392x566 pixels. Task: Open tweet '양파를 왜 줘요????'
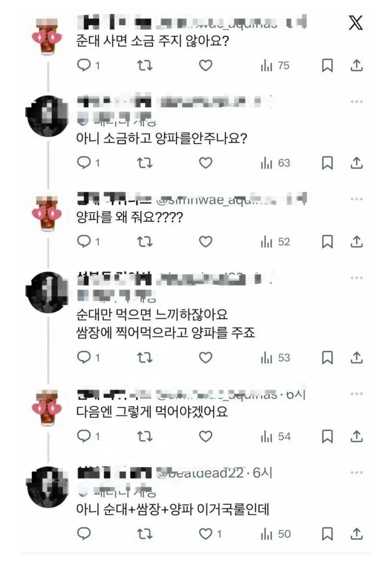pos(129,217)
